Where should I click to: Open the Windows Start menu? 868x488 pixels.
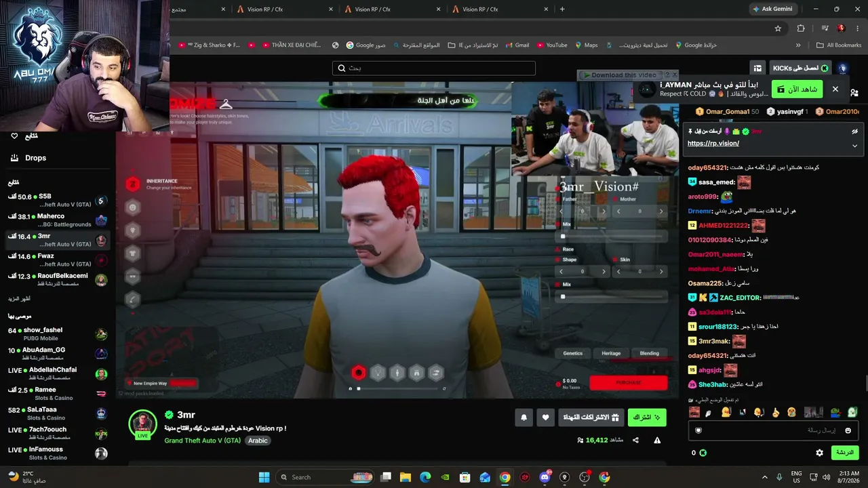point(264,477)
